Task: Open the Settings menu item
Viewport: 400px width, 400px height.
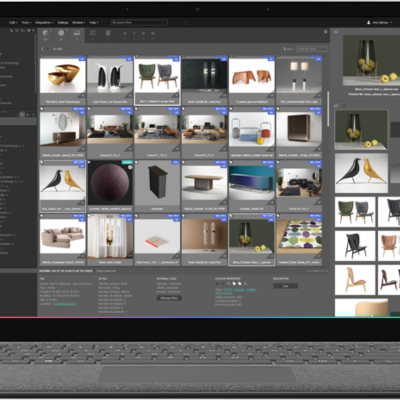Action: (63, 23)
